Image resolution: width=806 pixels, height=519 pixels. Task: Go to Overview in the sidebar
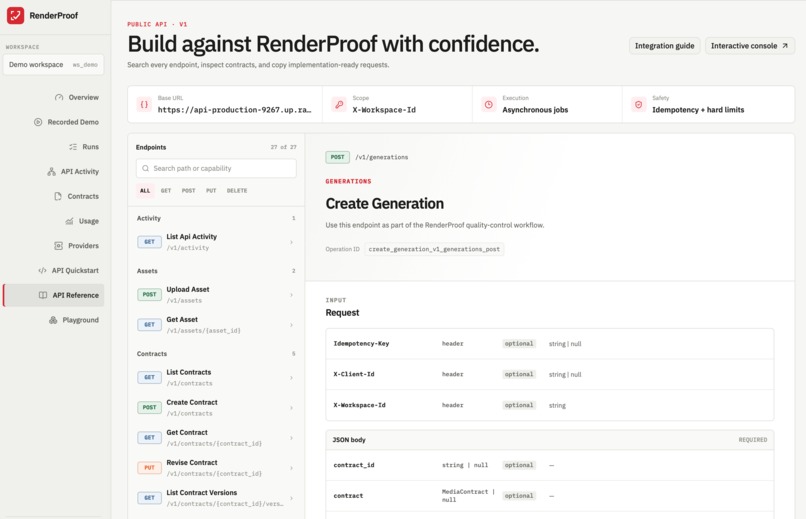53,97
